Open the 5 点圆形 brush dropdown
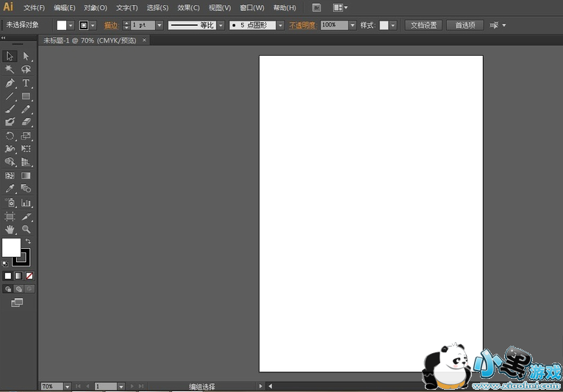Image resolution: width=563 pixels, height=392 pixels. pos(281,25)
